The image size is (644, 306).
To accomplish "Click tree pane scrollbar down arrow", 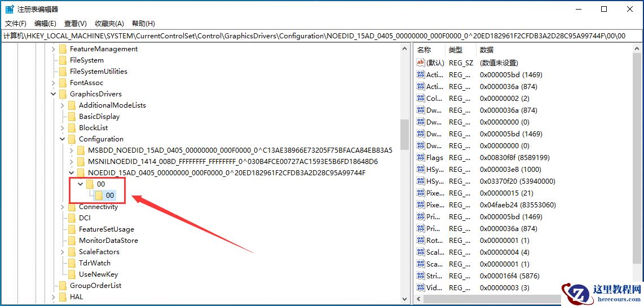I will pos(404,299).
